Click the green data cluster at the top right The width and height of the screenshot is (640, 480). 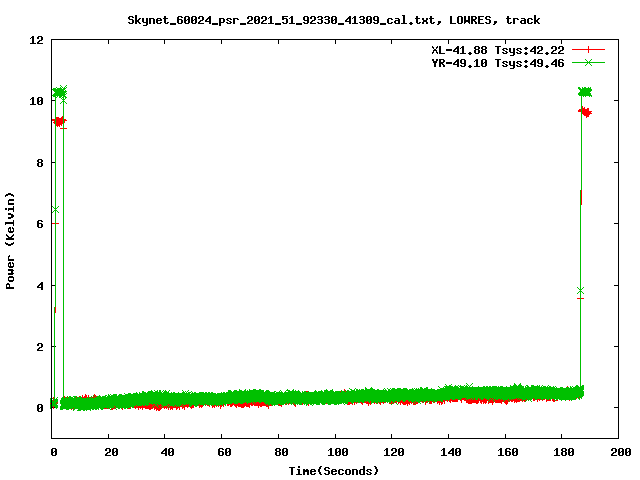(x=585, y=91)
